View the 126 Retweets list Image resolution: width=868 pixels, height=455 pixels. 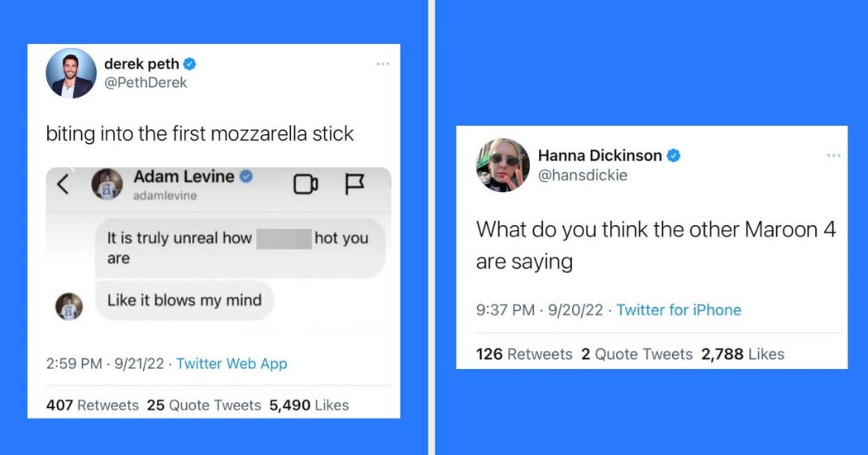(524, 354)
